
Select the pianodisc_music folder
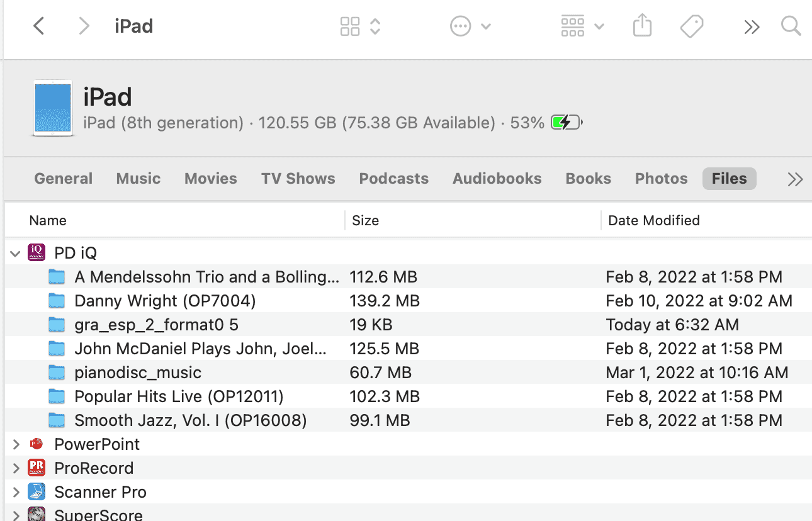pyautogui.click(x=408, y=373)
